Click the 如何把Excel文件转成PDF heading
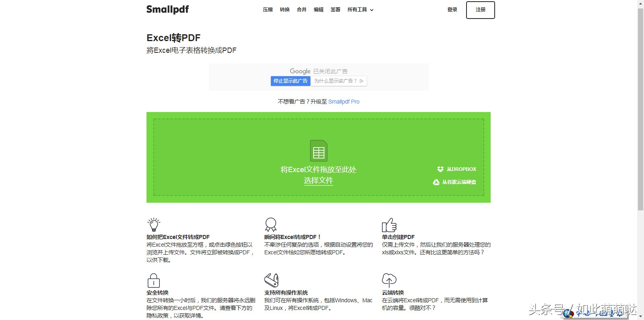The image size is (644, 320). pyautogui.click(x=178, y=237)
